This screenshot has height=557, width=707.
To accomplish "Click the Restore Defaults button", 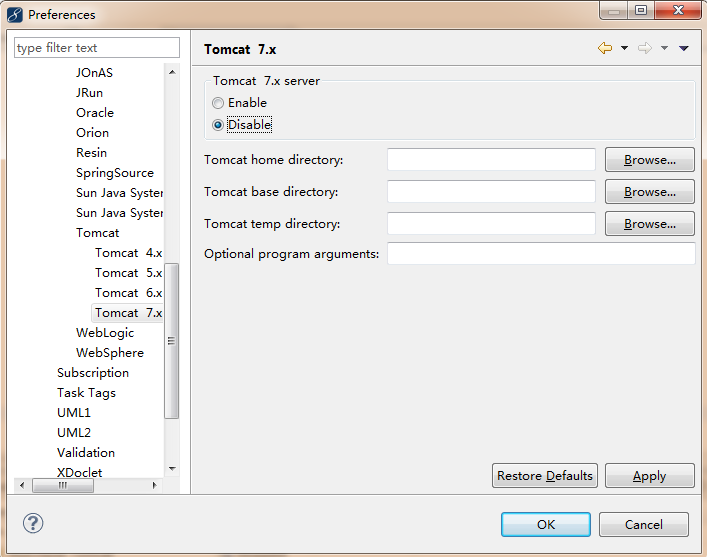I will coord(545,476).
